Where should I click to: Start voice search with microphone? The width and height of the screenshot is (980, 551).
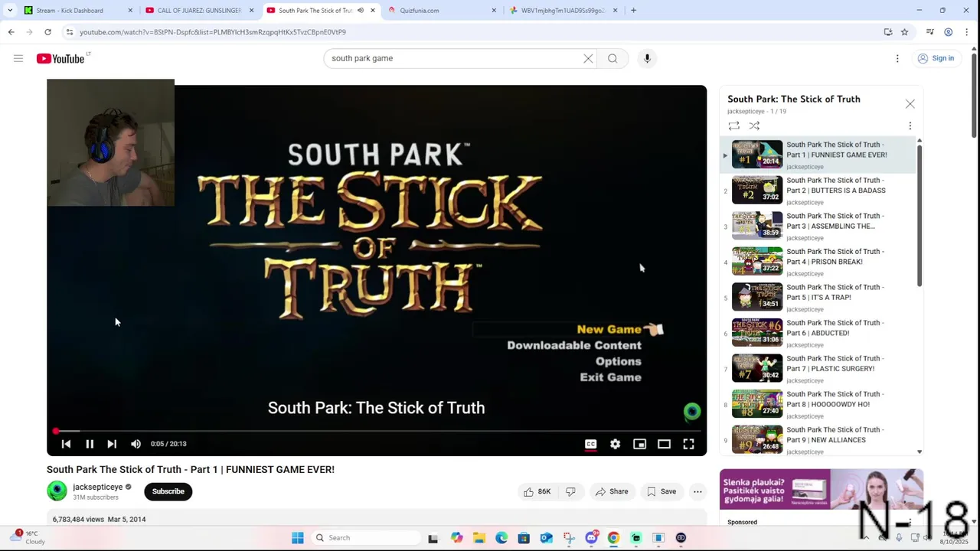(x=647, y=58)
